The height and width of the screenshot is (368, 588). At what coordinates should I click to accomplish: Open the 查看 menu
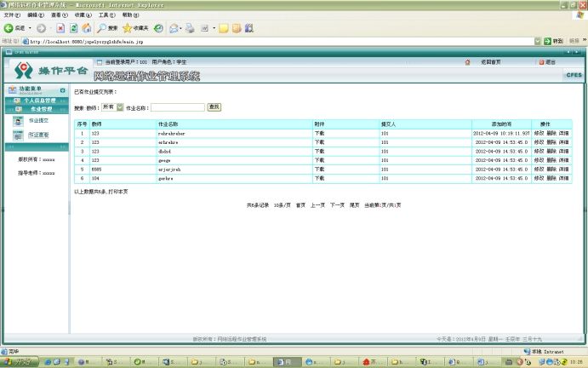point(60,15)
